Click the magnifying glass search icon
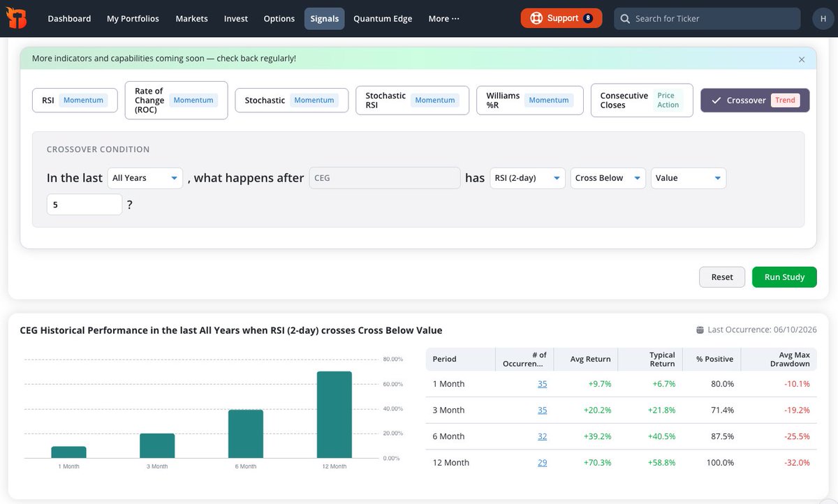 pyautogui.click(x=625, y=19)
